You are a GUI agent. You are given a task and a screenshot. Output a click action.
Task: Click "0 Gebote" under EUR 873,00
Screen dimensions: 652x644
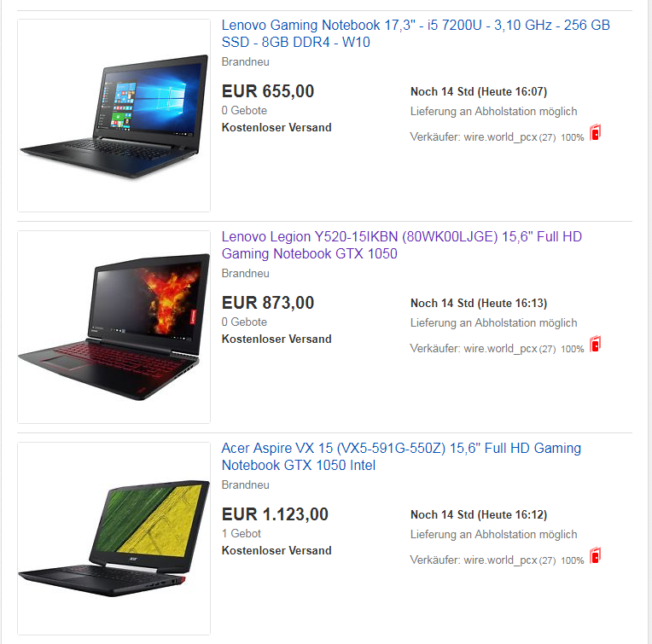[244, 322]
